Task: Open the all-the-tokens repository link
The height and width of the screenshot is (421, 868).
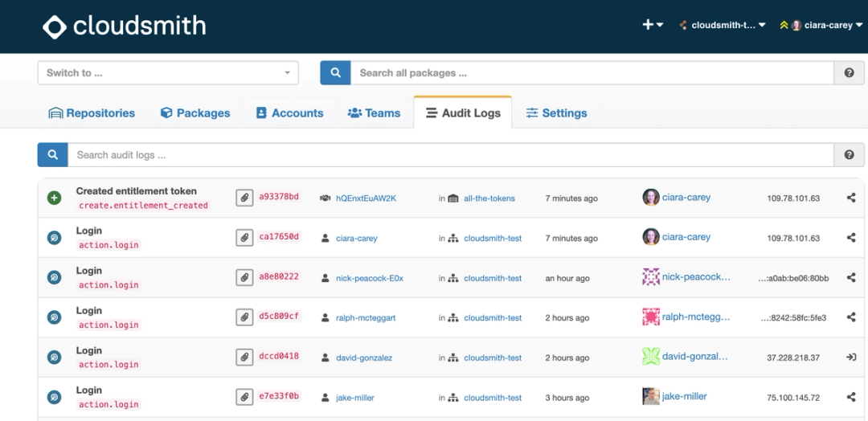Action: tap(489, 198)
